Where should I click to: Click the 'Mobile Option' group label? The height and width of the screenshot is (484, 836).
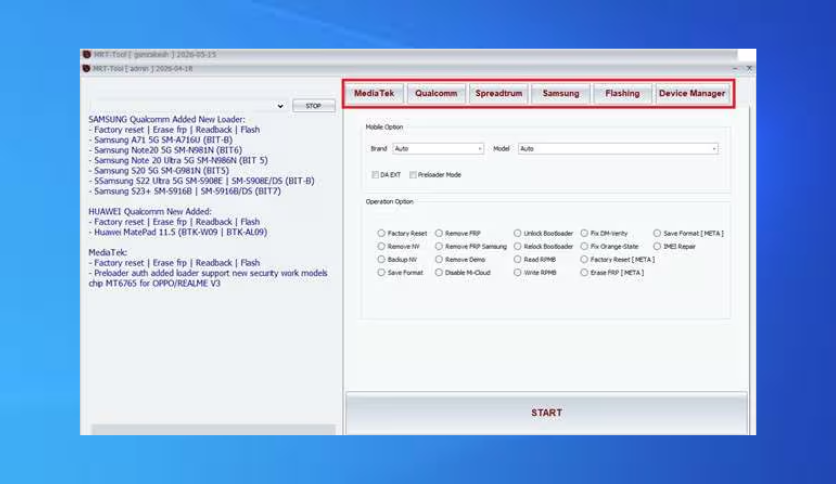[x=384, y=127]
